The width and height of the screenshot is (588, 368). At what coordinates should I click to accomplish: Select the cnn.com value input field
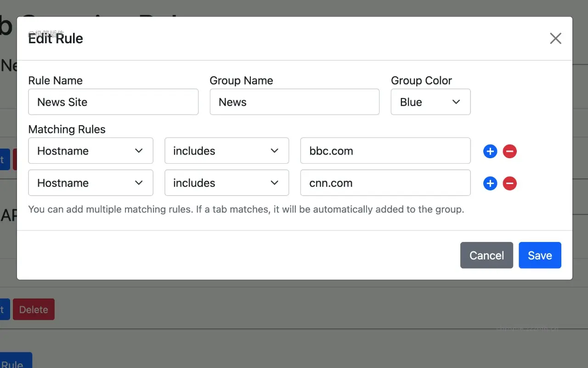pyautogui.click(x=385, y=183)
